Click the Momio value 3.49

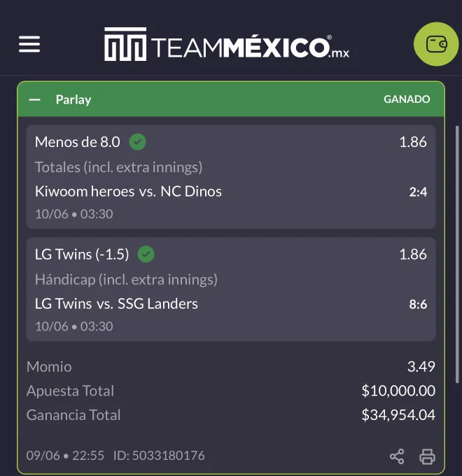pyautogui.click(x=421, y=366)
